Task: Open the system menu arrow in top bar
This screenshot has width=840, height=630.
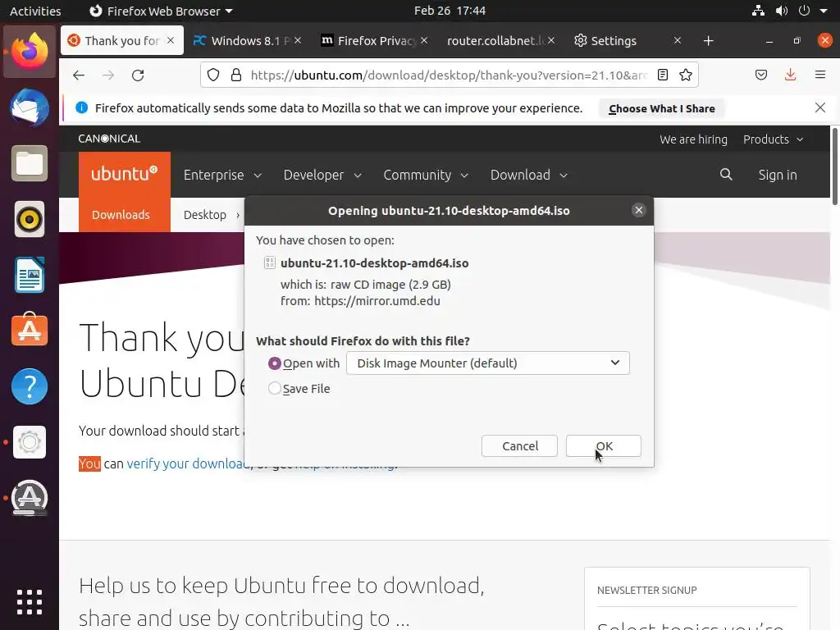Action: (x=824, y=11)
